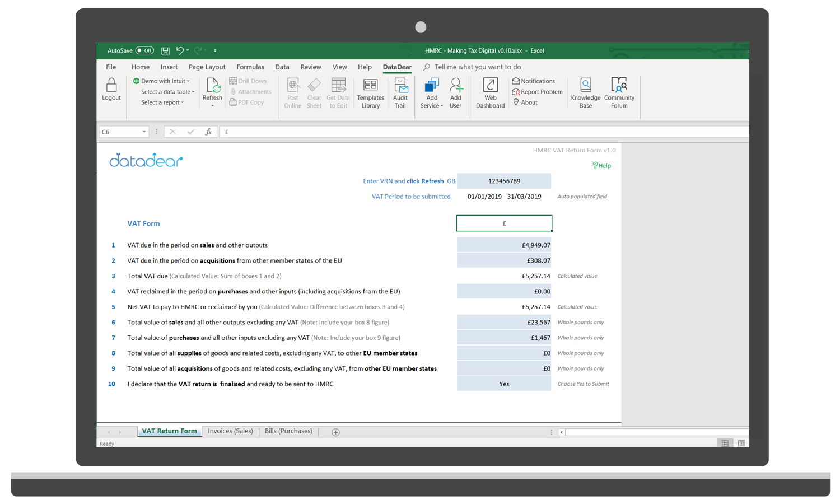Click Report Problem in ribbon
The height and width of the screenshot is (504, 840).
click(537, 92)
